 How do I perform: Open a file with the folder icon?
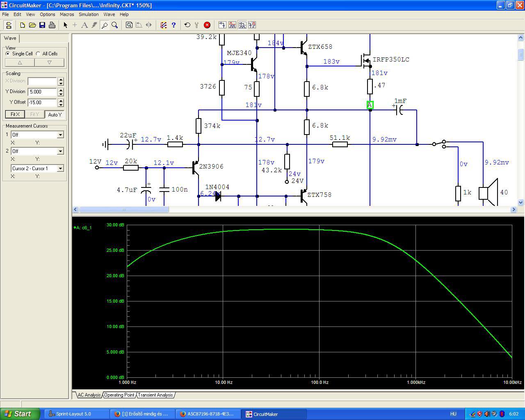[32, 25]
